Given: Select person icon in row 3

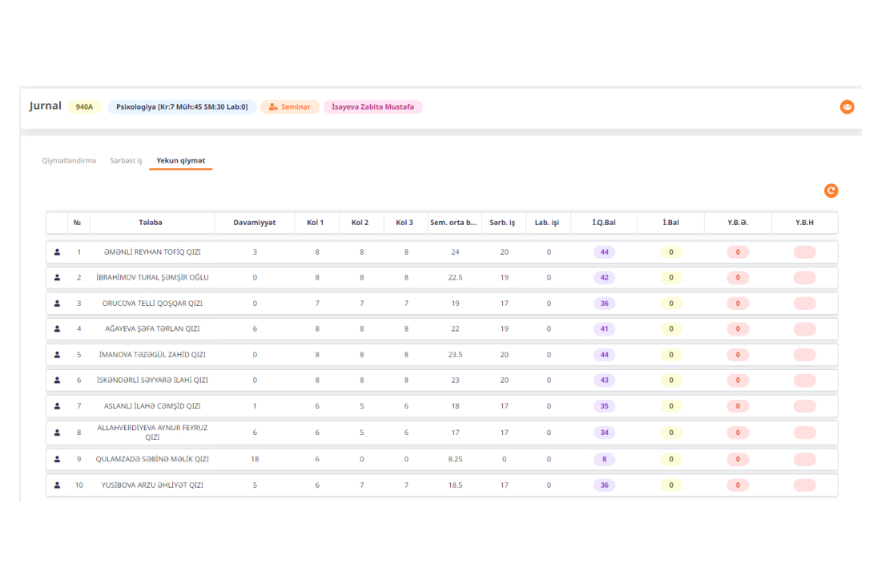Looking at the screenshot, I should pyautogui.click(x=57, y=304).
